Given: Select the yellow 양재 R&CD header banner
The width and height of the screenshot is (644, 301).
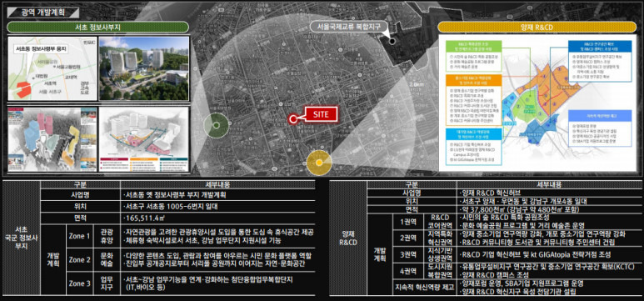Looking at the screenshot, I should click(537, 28).
